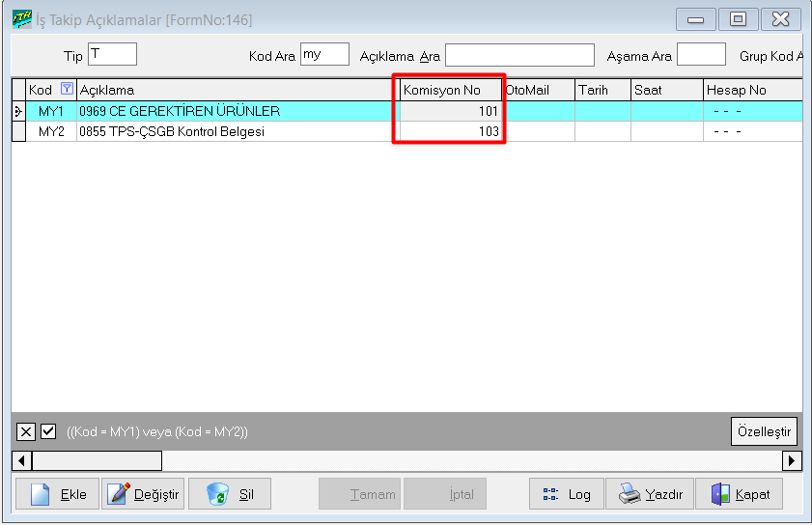Click the app icon in title bar

point(21,19)
